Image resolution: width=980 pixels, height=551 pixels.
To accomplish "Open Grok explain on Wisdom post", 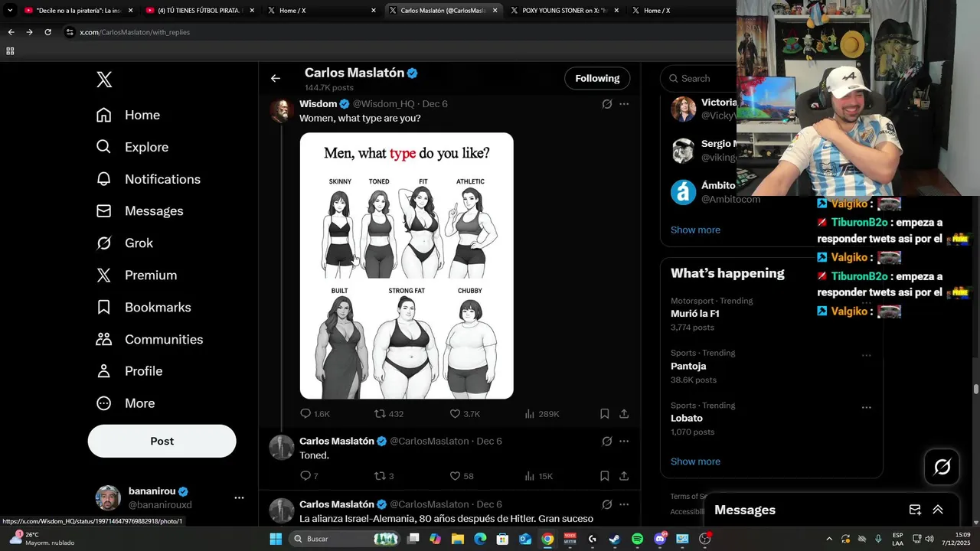I will point(607,104).
